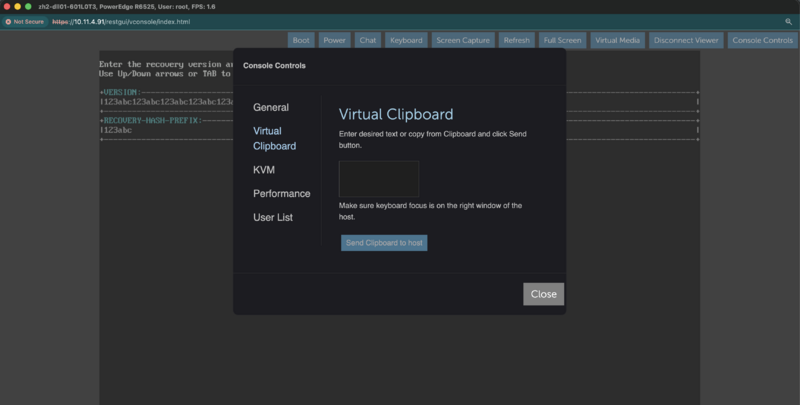Switch console to Full Screen
Screen dimensions: 800x405
562,41
